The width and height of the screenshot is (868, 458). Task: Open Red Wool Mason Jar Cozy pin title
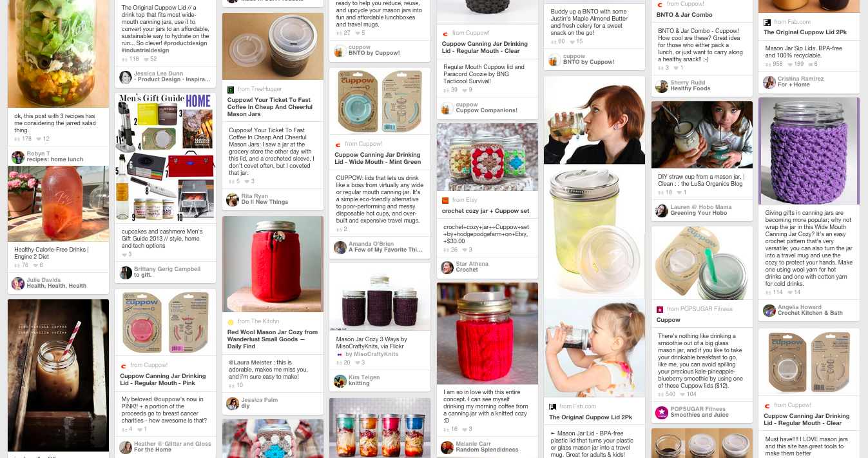[273, 339]
